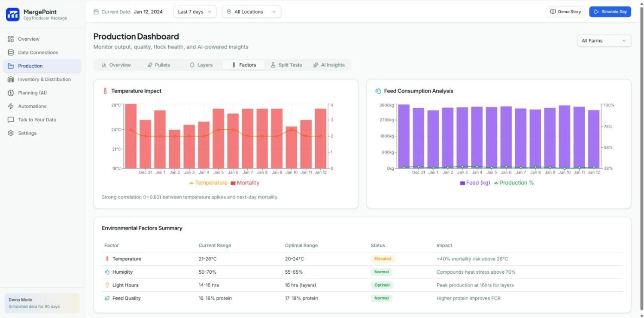Open the All Farms dropdown
This screenshot has width=644, height=318.
(604, 40)
